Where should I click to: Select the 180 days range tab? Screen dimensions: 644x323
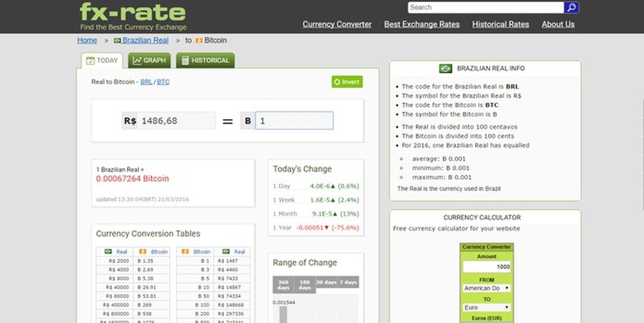pos(305,284)
